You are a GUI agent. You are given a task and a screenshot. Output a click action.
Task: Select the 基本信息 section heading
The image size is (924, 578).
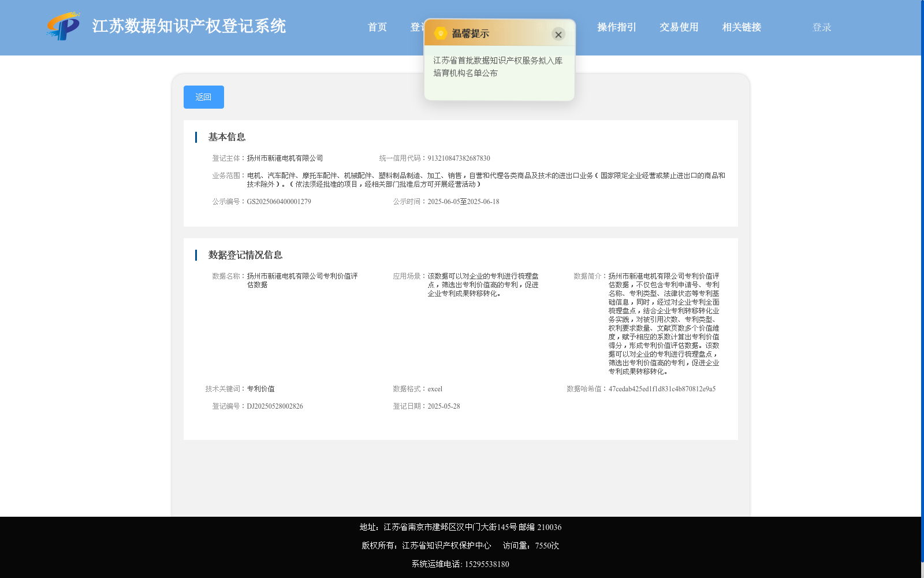pos(227,137)
